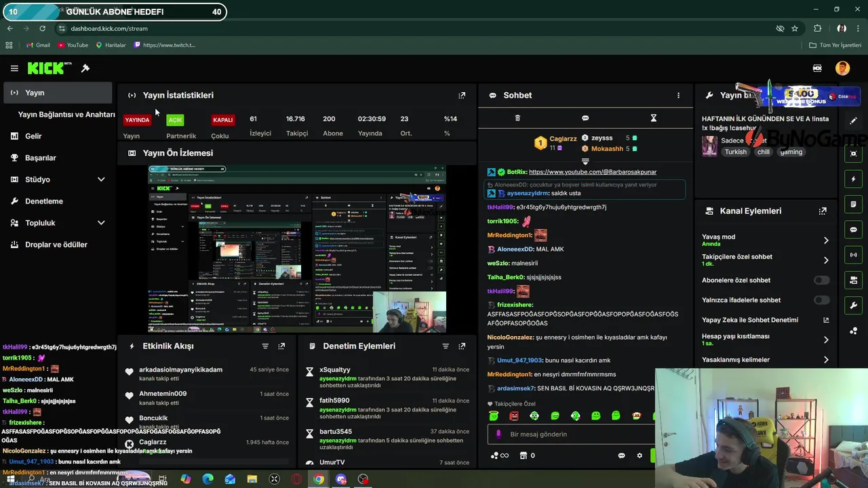The width and height of the screenshot is (868, 488).
Task: Click the shop icon below message input
Action: pos(523,455)
